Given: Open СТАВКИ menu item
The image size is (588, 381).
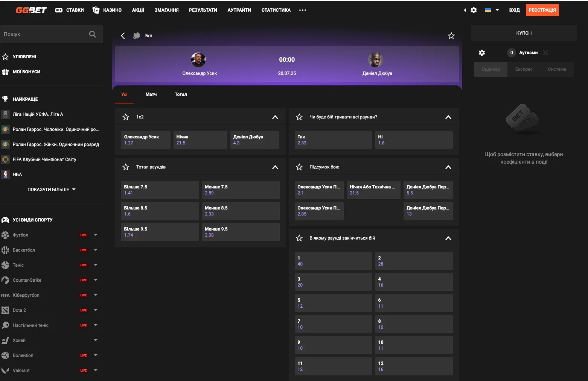Looking at the screenshot, I should coord(70,10).
